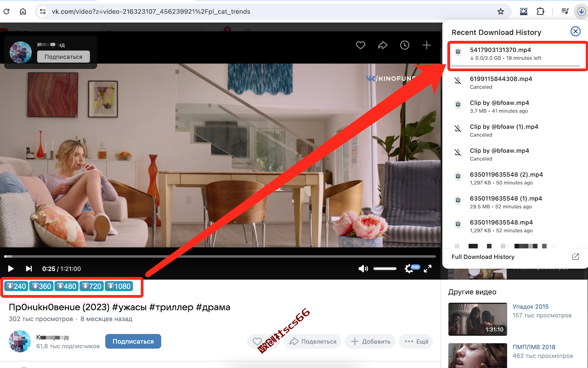Open Clip by @bfoaw.mp4 3.7 MB download

[515, 106]
